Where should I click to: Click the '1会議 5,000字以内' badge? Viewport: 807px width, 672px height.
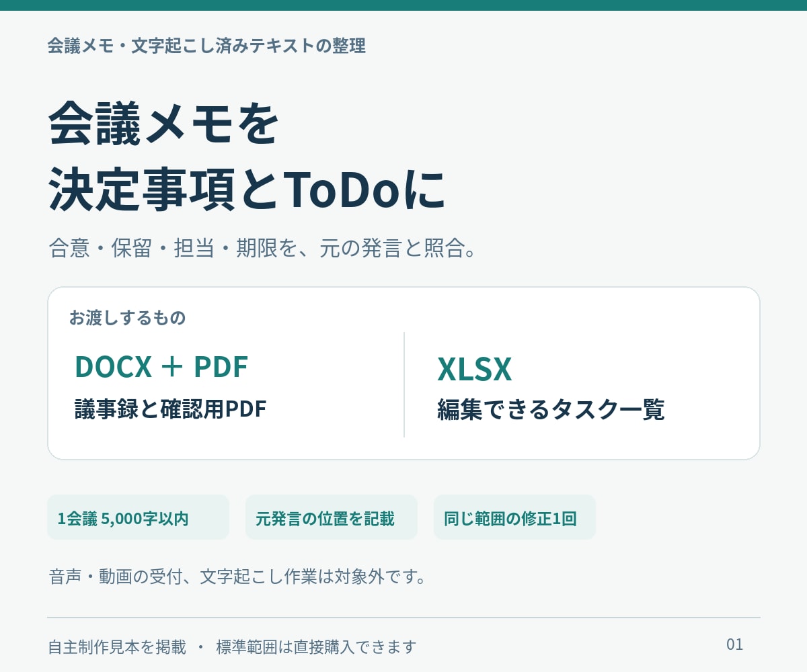click(x=138, y=517)
